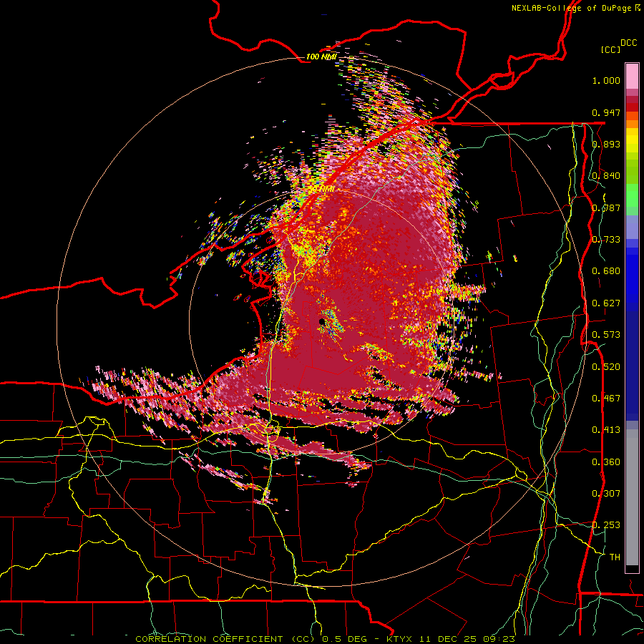Click the TH threshold label on scale
The image size is (644, 644).
[615, 557]
